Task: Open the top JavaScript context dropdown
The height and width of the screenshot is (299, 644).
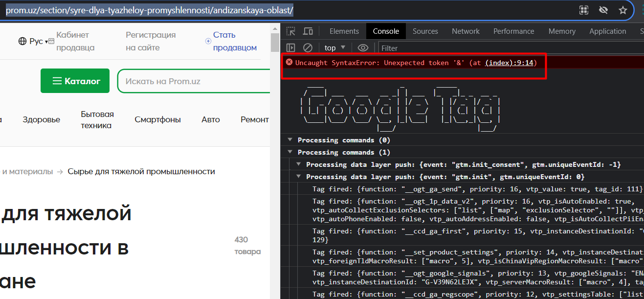Action: tap(335, 47)
